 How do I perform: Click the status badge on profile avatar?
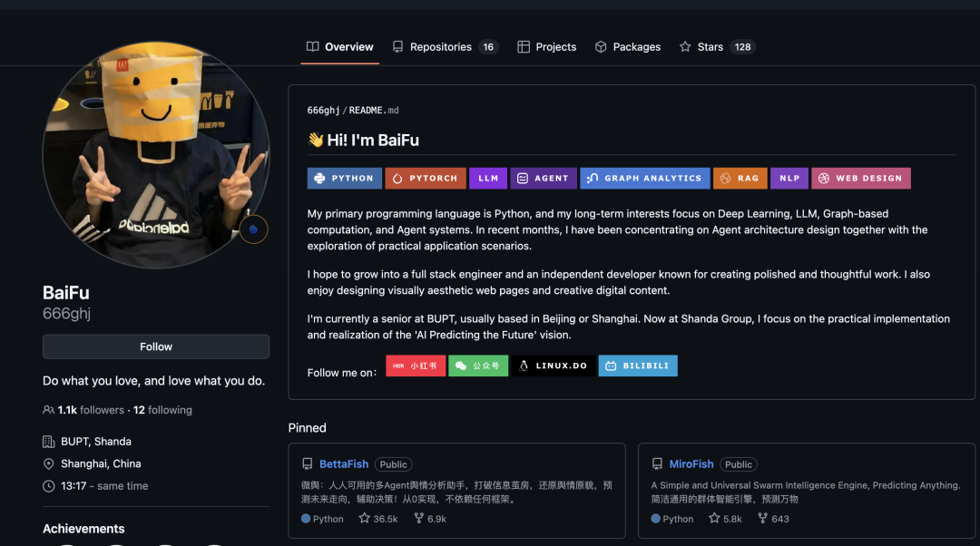pyautogui.click(x=253, y=229)
